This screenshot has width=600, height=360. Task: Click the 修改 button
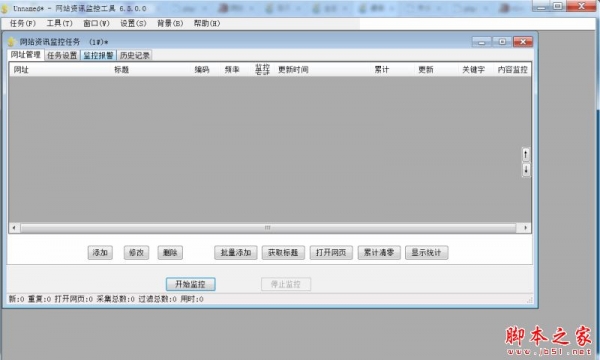pyautogui.click(x=136, y=252)
